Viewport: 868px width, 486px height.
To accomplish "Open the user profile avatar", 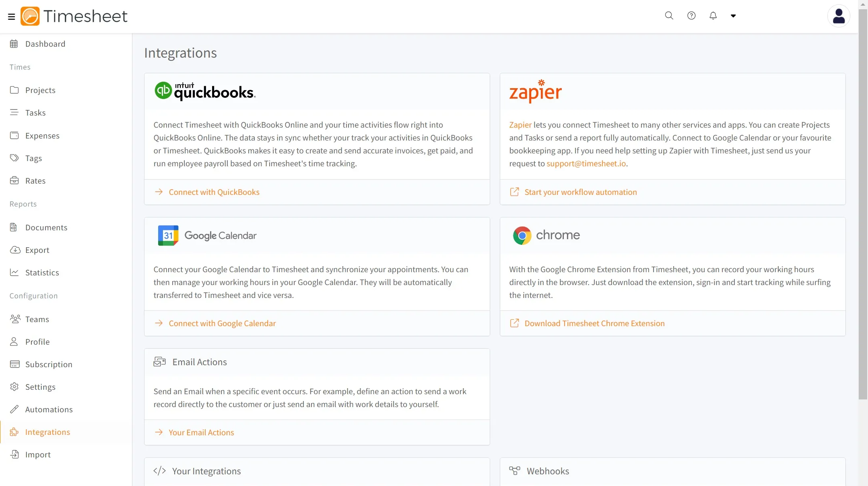I will point(839,16).
